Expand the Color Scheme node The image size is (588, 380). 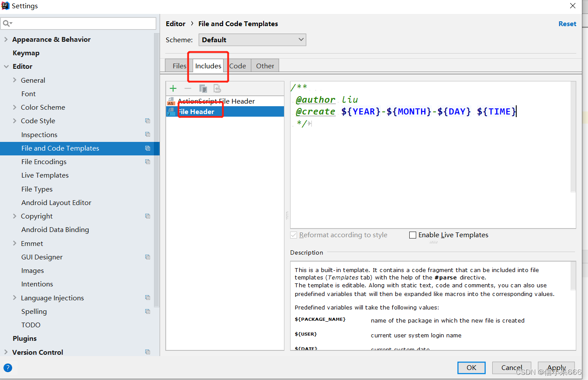click(x=15, y=107)
